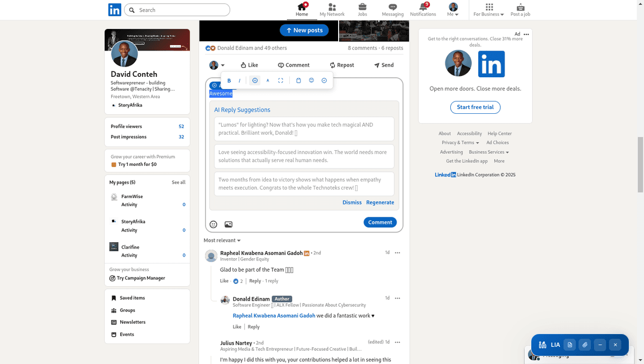Screen dimensions: 644x364
Task: Apply italic formatting to selected text
Action: 239,80
